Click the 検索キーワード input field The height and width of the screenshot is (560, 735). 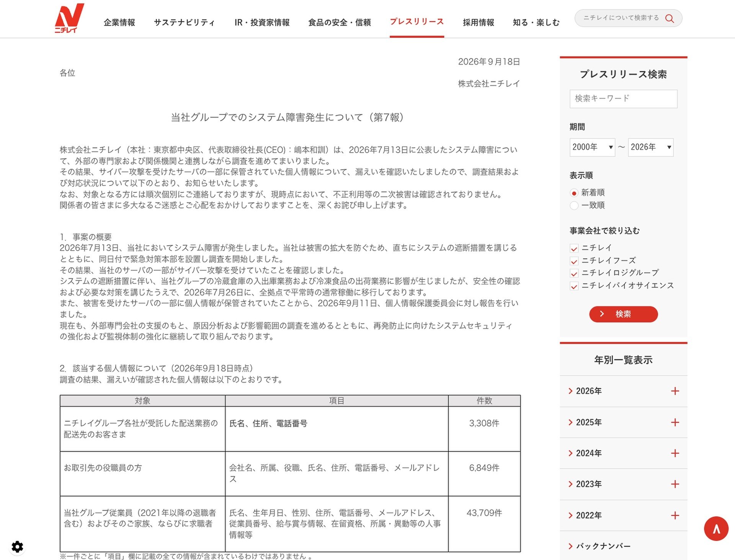[623, 99]
